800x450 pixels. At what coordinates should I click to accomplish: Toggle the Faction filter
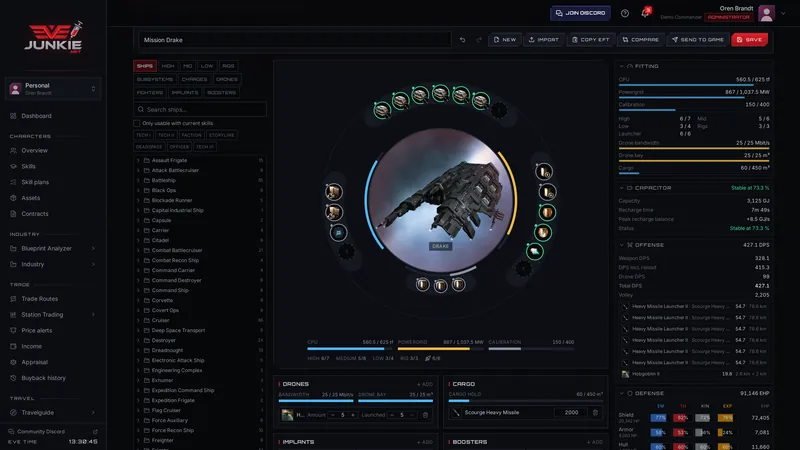coord(191,135)
